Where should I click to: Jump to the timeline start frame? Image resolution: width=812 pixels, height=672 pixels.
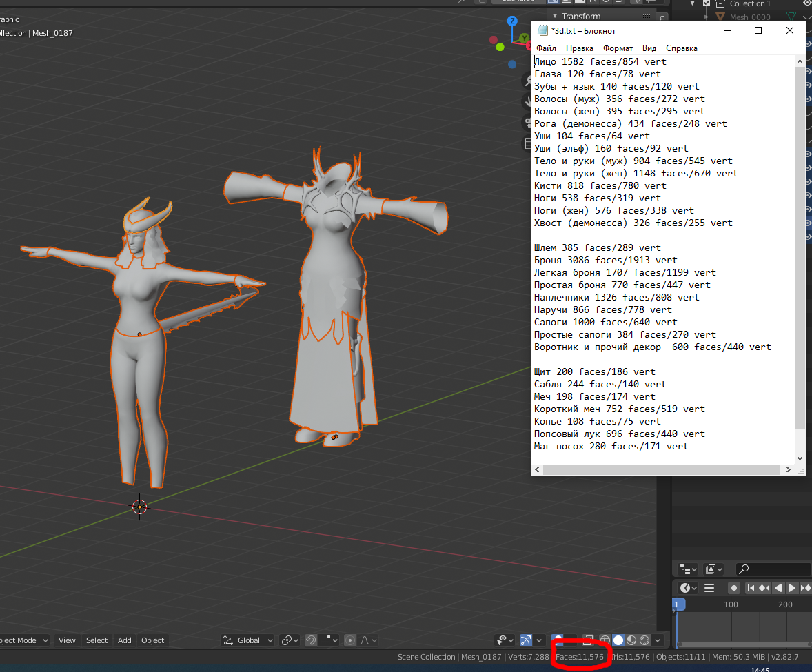tap(750, 588)
